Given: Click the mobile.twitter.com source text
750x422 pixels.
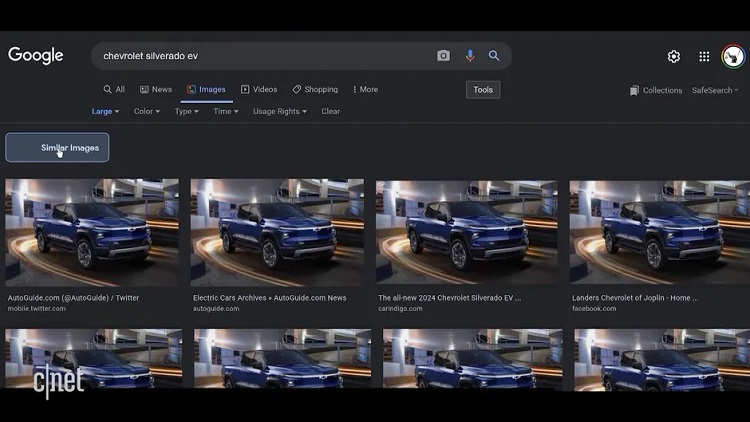Looking at the screenshot, I should pyautogui.click(x=37, y=309).
